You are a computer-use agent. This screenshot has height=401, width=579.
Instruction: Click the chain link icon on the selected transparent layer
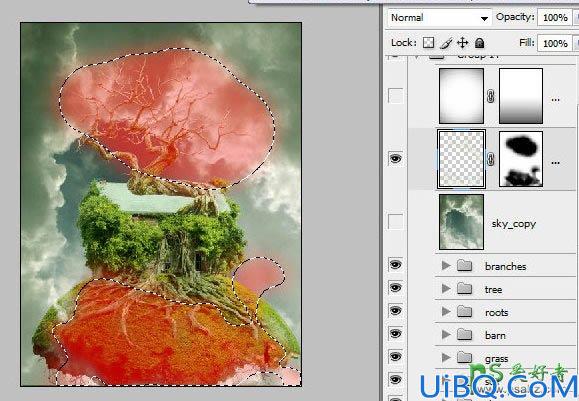[491, 159]
